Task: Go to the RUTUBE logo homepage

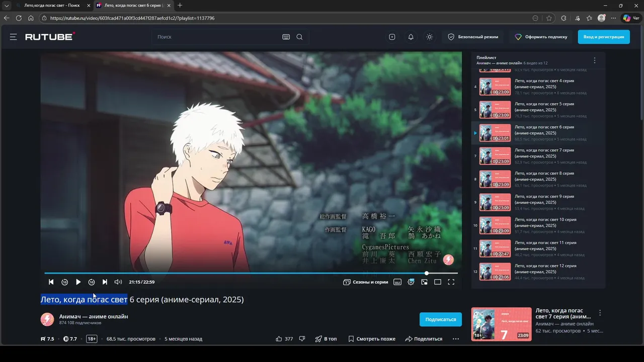Action: pyautogui.click(x=50, y=36)
